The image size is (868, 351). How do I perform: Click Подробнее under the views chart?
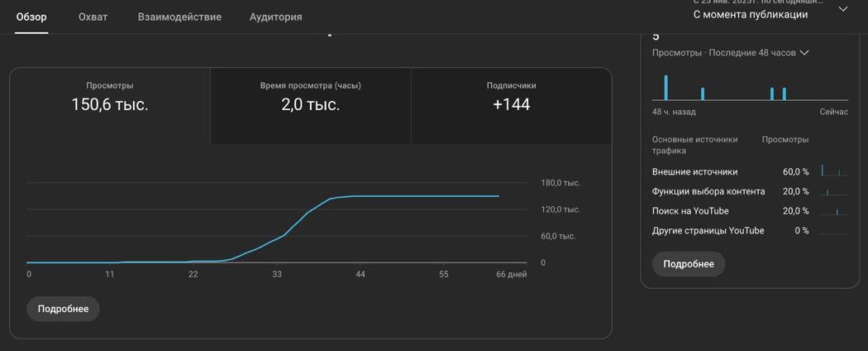coord(63,309)
